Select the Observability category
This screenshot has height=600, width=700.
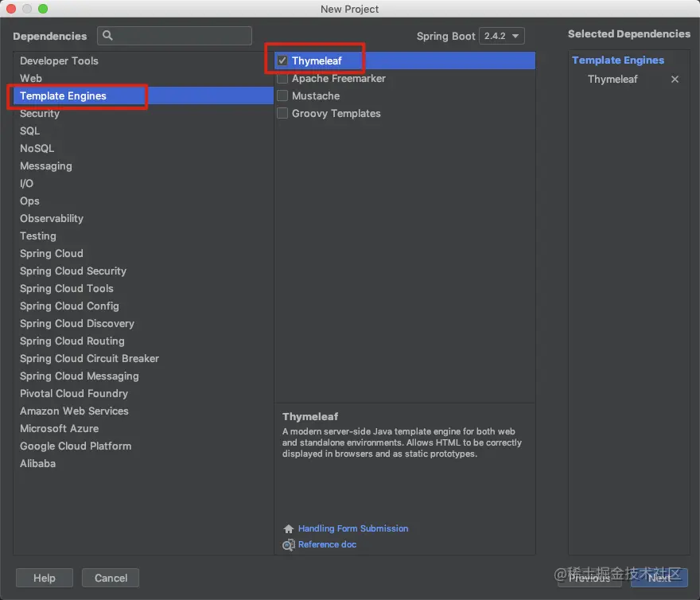[x=143, y=219]
